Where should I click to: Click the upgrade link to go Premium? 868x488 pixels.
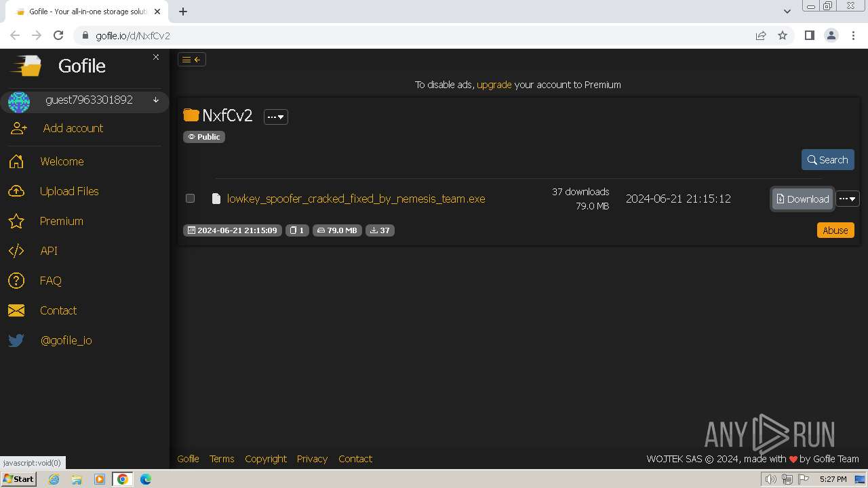tap(494, 85)
